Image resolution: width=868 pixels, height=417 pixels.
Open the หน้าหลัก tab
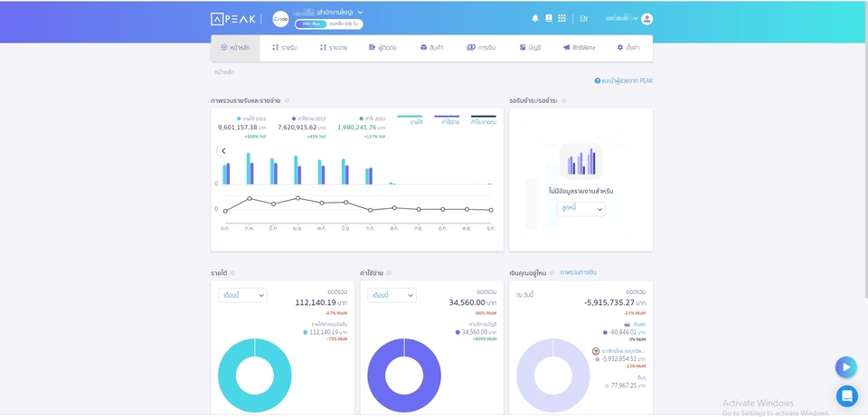click(x=235, y=48)
